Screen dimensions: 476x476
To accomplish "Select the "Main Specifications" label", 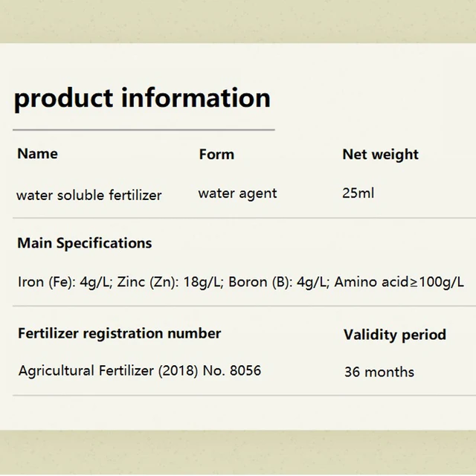I will pos(84,243).
